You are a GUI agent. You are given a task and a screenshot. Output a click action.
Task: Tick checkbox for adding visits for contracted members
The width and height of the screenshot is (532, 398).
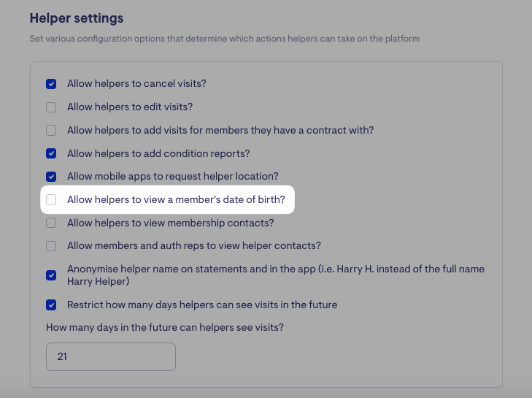(51, 131)
